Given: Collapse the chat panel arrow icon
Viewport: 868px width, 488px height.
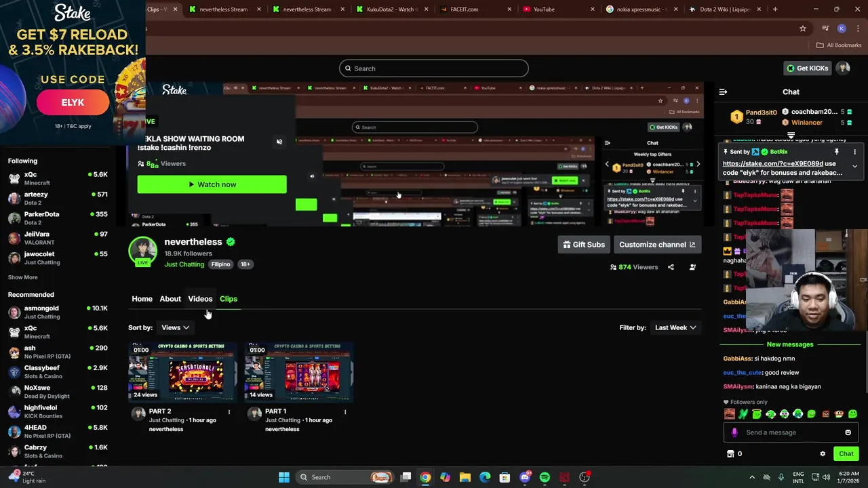Looking at the screenshot, I should pyautogui.click(x=723, y=91).
